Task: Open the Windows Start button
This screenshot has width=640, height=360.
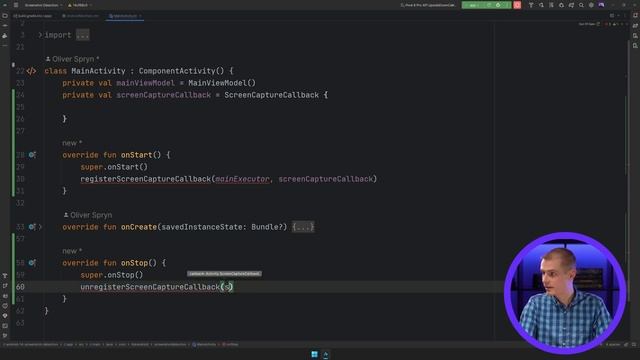Action: [x=314, y=354]
